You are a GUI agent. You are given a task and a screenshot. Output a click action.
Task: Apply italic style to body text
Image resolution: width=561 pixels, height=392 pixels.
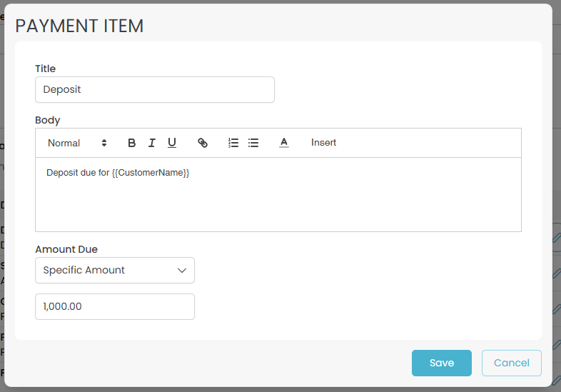[152, 143]
